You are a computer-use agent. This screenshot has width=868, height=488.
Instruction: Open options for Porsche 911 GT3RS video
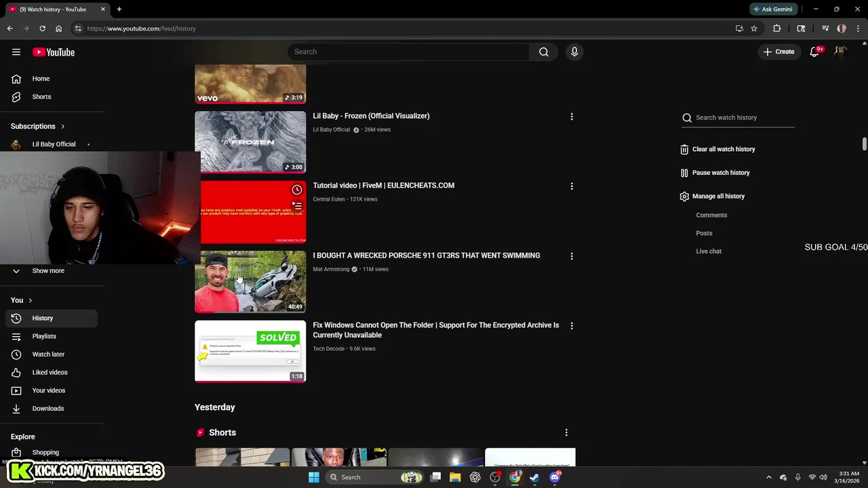[572, 256]
